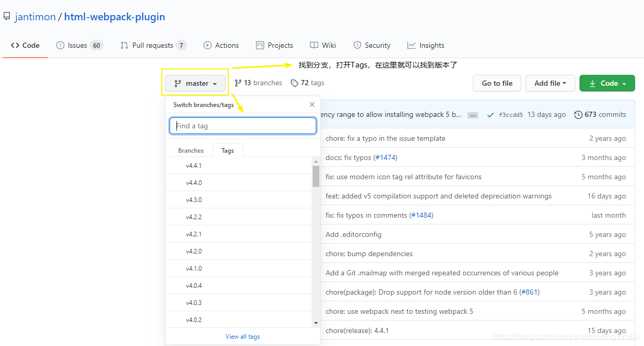This screenshot has height=346, width=644.
Task: Switch to the Branches tab
Action: click(x=190, y=150)
